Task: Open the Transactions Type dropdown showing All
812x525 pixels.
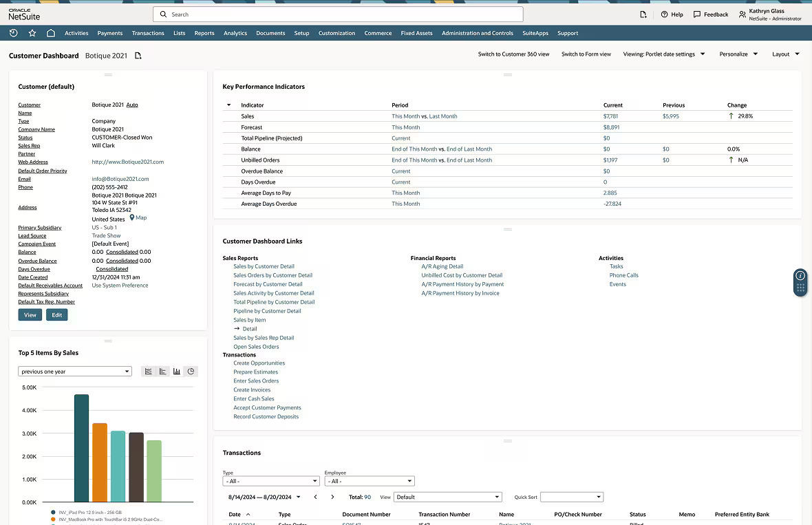Action: (x=270, y=480)
